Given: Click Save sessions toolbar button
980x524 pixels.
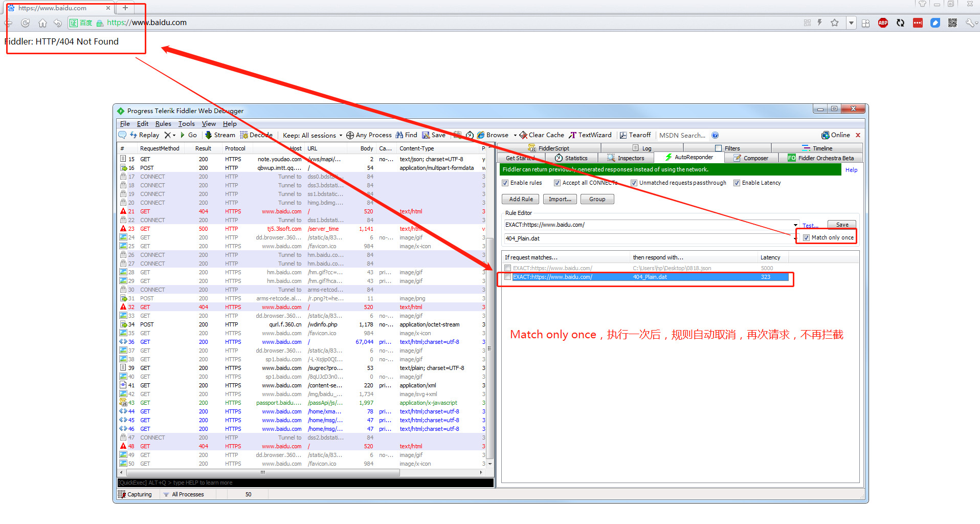Looking at the screenshot, I should click(434, 135).
